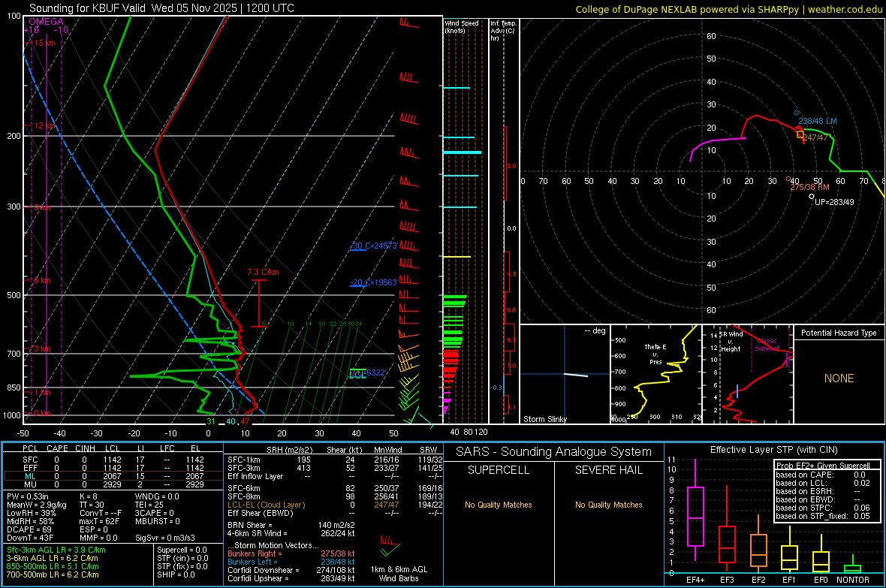Image resolution: width=886 pixels, height=588 pixels.
Task: Click the UP=283/49 hodograph label
Action: (835, 202)
